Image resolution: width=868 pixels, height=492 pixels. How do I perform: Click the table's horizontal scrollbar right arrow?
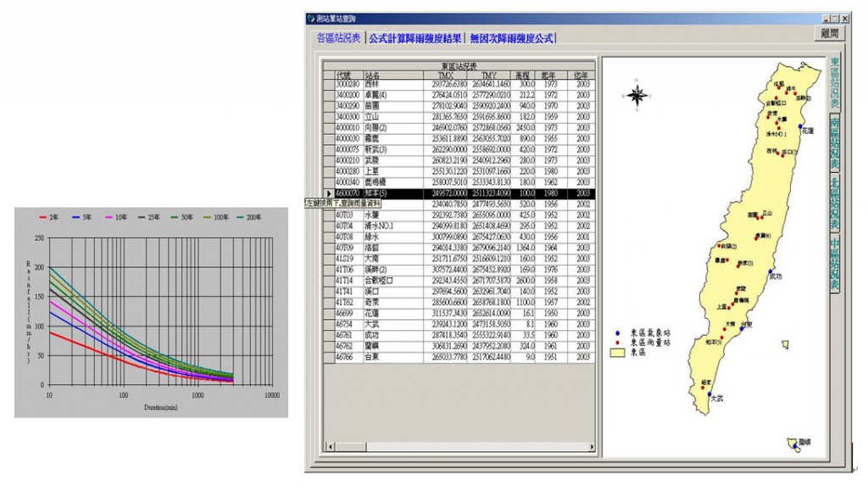591,446
